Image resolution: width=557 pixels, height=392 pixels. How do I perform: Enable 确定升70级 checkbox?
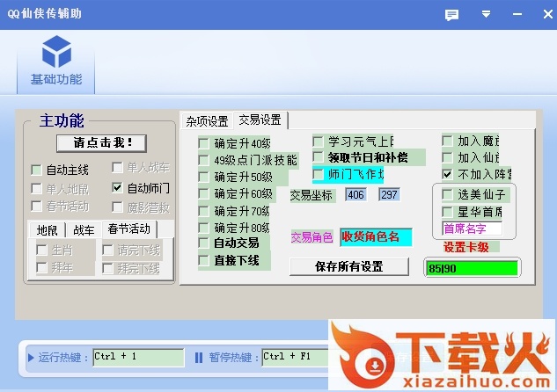pyautogui.click(x=203, y=211)
